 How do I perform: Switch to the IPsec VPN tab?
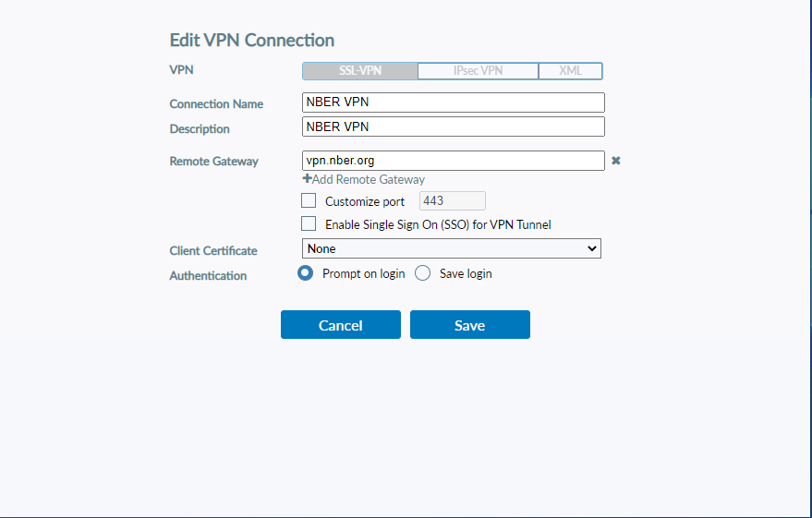point(478,71)
